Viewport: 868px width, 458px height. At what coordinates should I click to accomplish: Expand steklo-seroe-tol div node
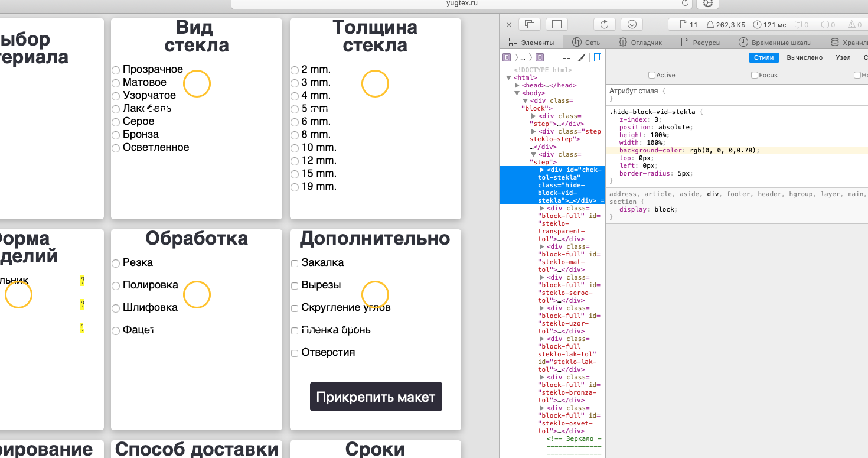[542, 277]
